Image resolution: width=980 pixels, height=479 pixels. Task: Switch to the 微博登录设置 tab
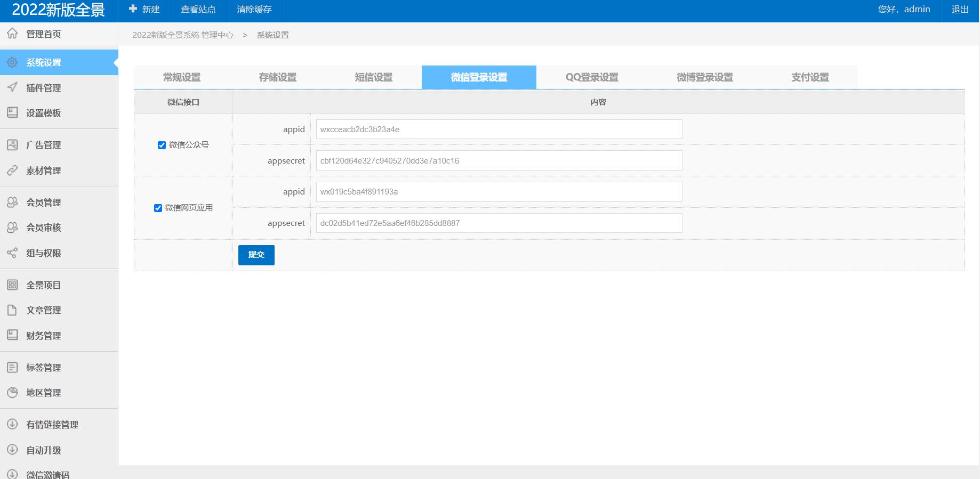pyautogui.click(x=705, y=77)
